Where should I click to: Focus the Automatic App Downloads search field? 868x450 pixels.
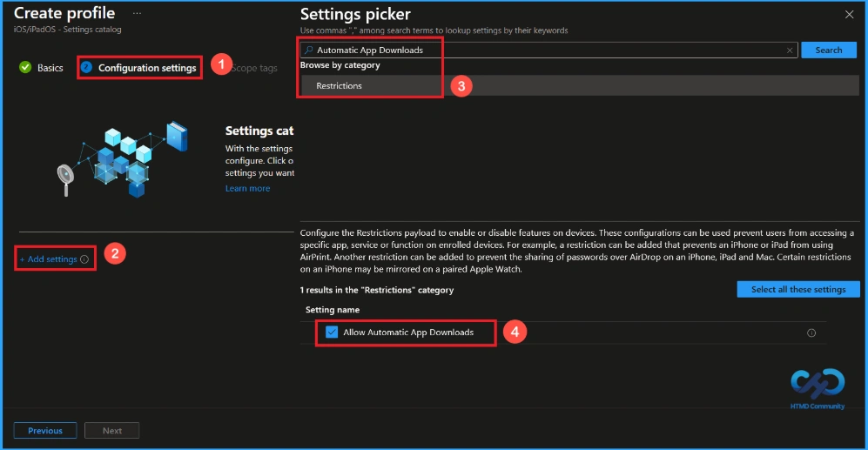(x=548, y=50)
